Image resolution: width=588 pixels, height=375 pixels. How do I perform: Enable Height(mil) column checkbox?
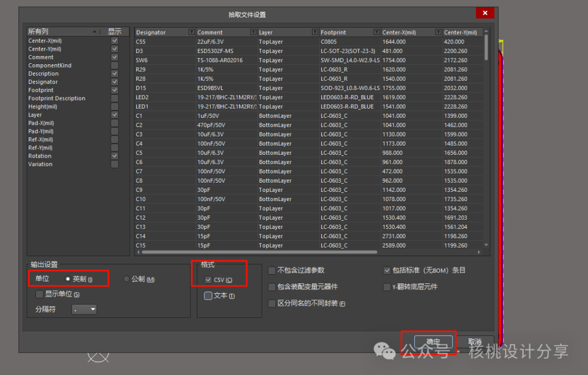(115, 107)
